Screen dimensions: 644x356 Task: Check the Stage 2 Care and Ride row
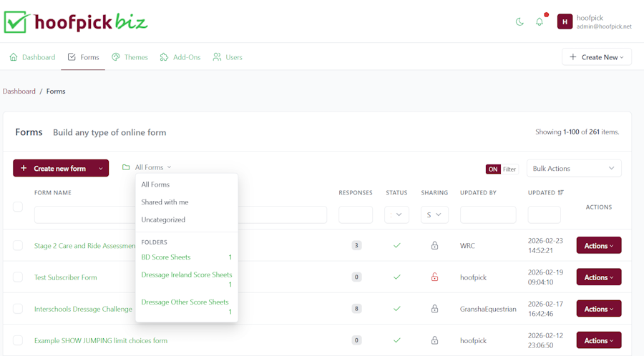18,246
